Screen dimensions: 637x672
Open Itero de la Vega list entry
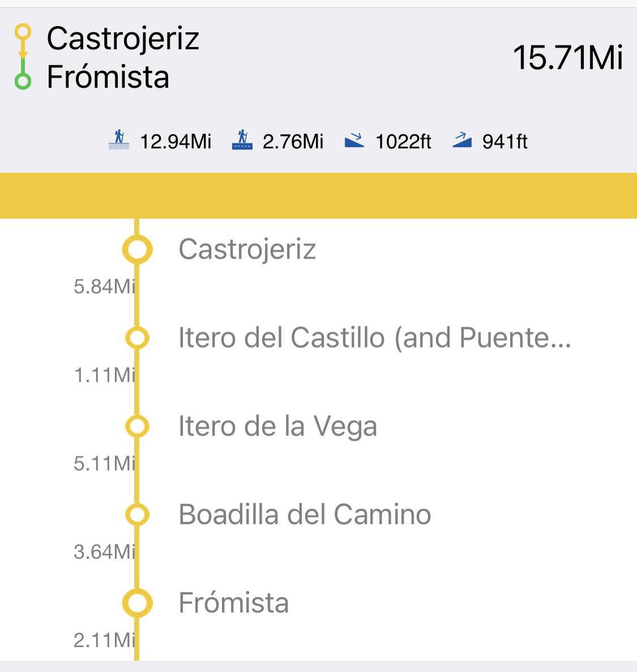[x=277, y=426]
